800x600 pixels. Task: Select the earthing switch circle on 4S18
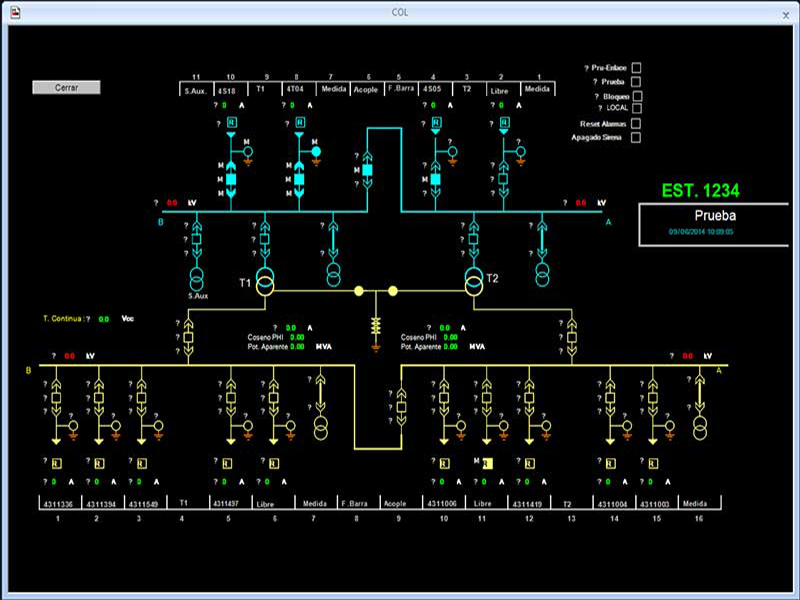coord(248,152)
